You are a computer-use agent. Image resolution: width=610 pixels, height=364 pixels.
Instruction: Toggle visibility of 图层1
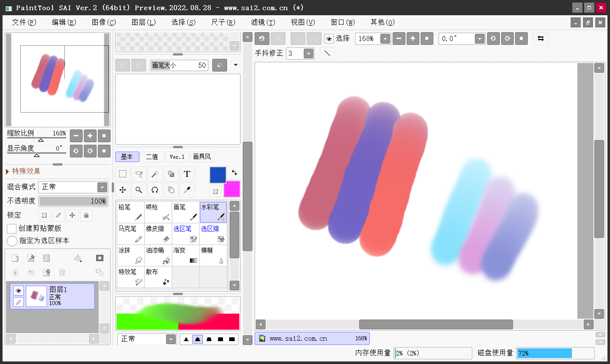(x=18, y=291)
